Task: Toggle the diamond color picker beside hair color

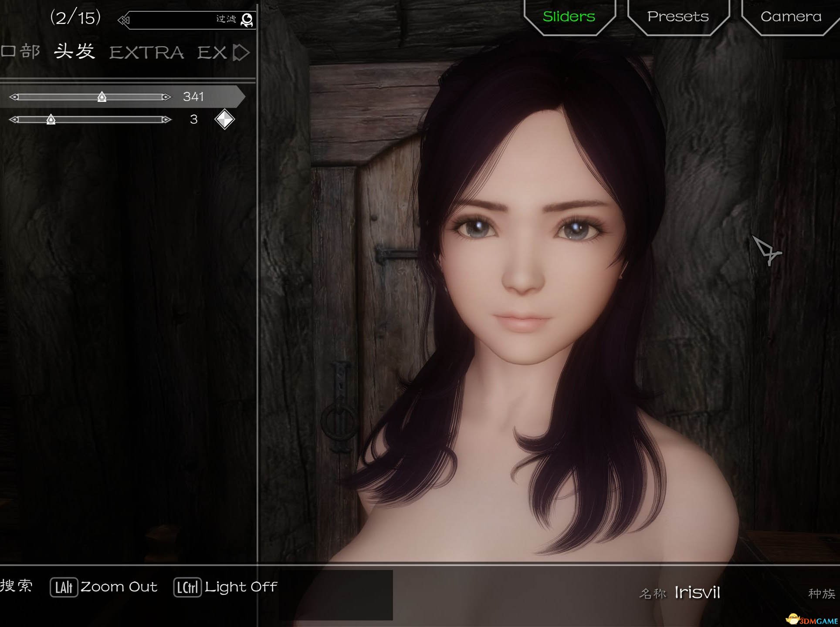Action: pos(224,119)
